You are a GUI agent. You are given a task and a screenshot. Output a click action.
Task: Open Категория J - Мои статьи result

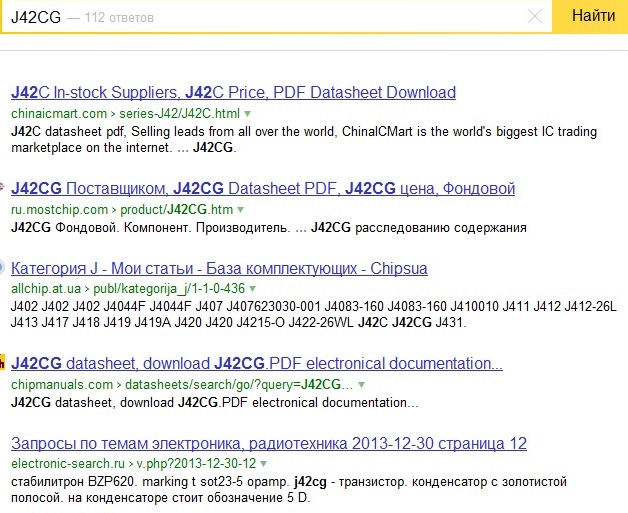pos(219,268)
